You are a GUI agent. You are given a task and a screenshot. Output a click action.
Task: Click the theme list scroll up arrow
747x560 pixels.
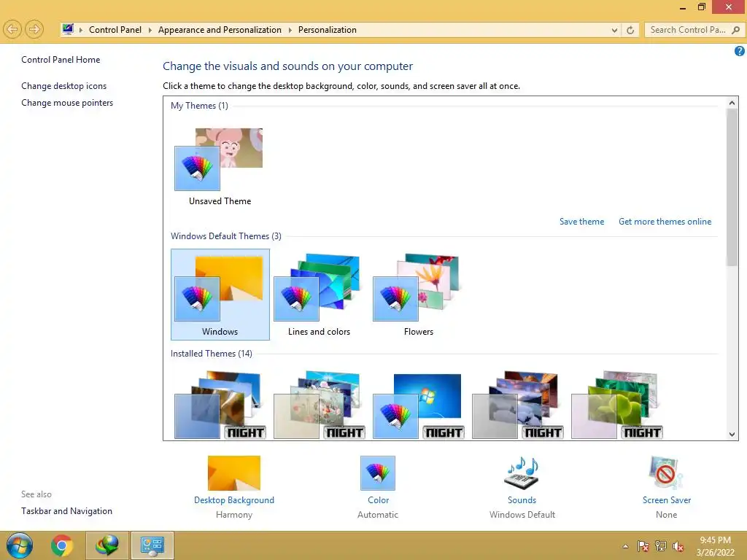tap(732, 102)
